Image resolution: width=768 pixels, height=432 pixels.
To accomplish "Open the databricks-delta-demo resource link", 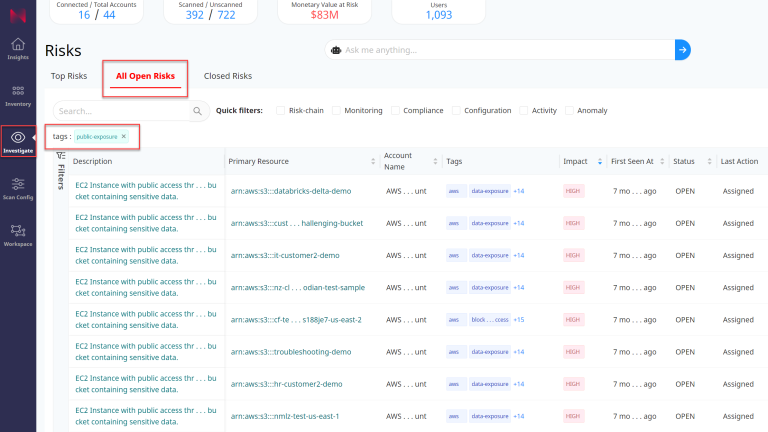I will (x=291, y=191).
